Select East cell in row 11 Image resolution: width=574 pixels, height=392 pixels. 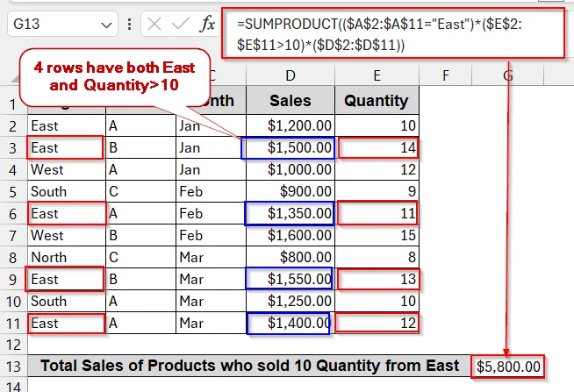[x=66, y=324]
